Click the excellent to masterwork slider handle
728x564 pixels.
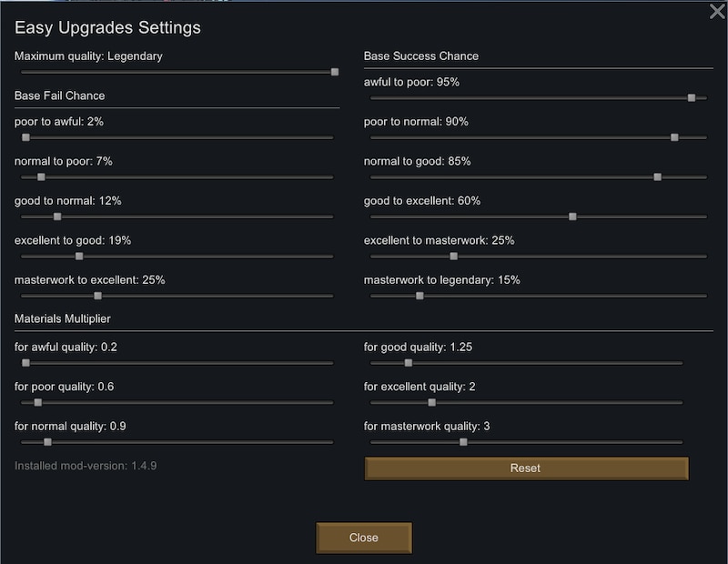point(453,257)
